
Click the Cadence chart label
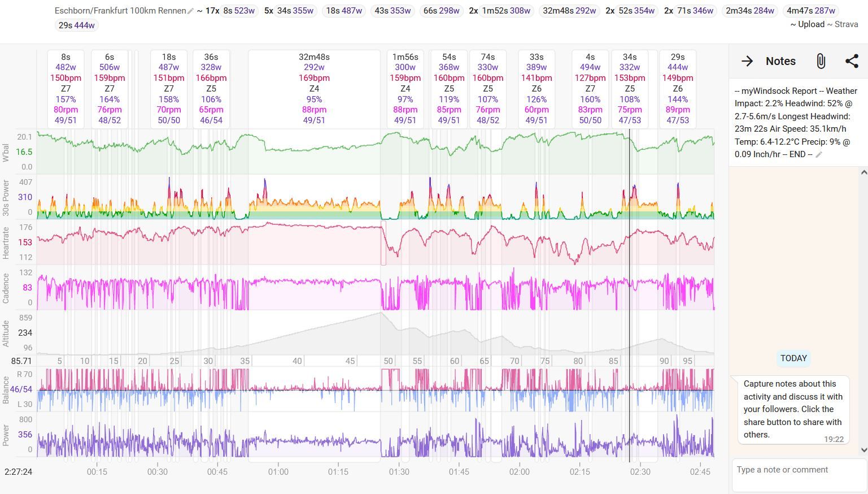[x=6, y=288]
